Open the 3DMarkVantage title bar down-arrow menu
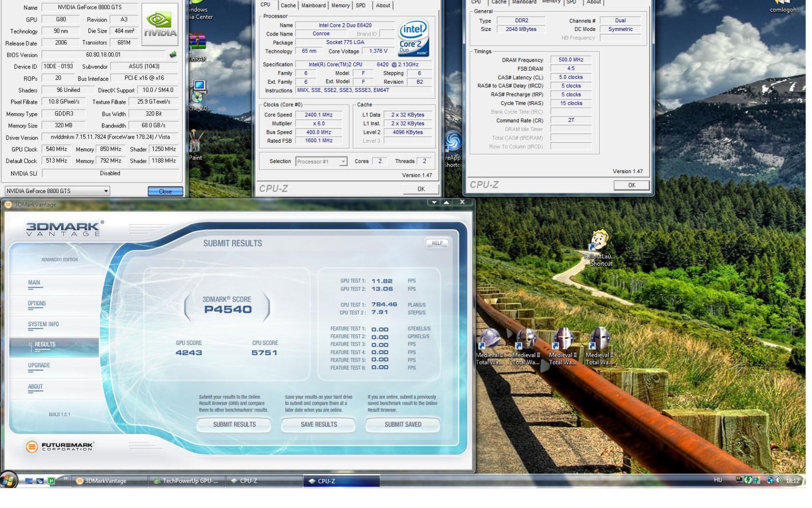This screenshot has width=812, height=508. tap(434, 202)
